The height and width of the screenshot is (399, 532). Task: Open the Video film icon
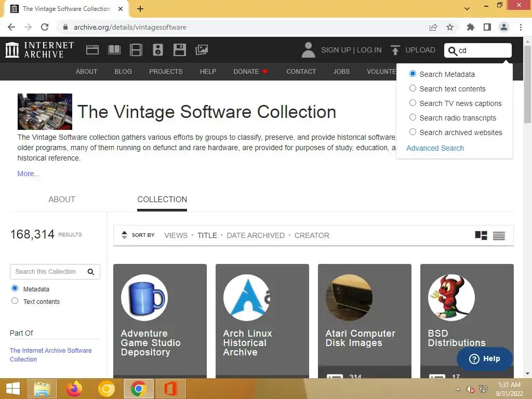pyautogui.click(x=136, y=50)
